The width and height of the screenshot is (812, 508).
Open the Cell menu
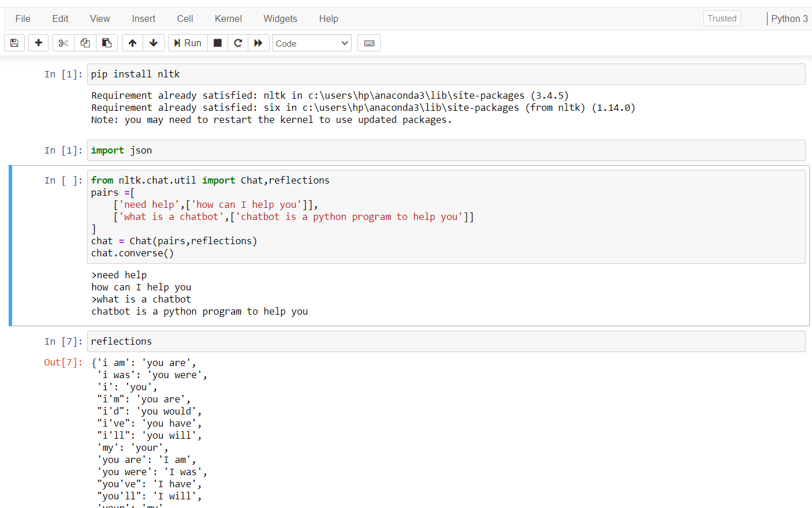pyautogui.click(x=185, y=18)
